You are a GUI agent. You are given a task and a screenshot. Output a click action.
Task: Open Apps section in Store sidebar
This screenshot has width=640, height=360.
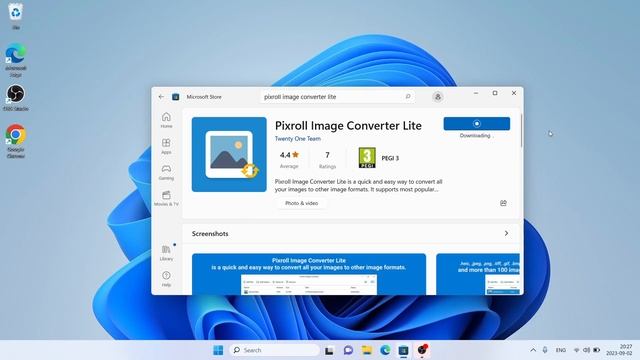coord(166,146)
